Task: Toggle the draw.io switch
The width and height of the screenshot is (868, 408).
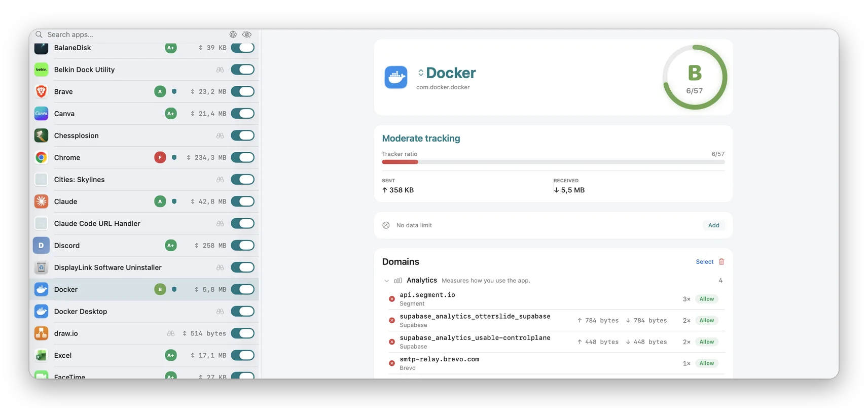Action: pos(243,333)
